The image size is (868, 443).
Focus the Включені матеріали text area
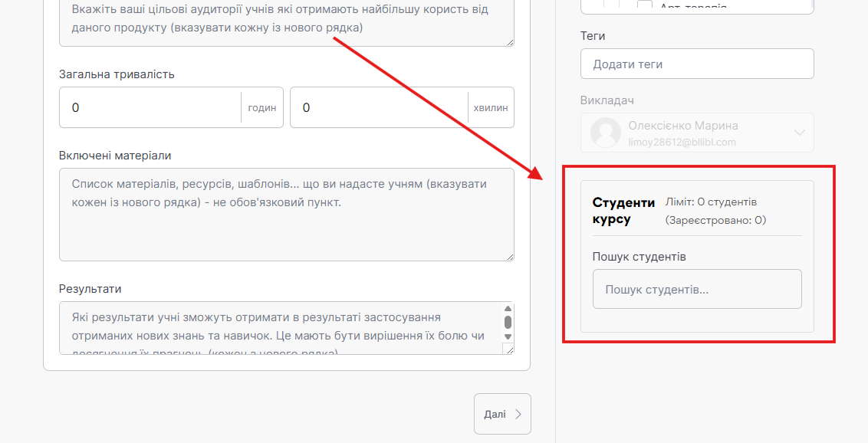pos(285,215)
